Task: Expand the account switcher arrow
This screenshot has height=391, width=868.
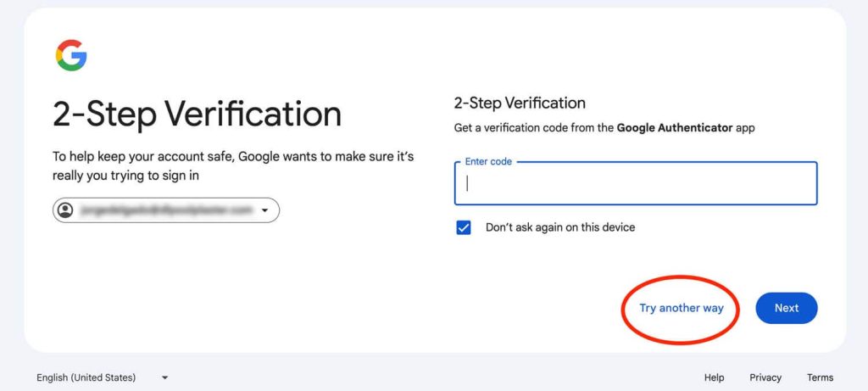Action: [265, 210]
